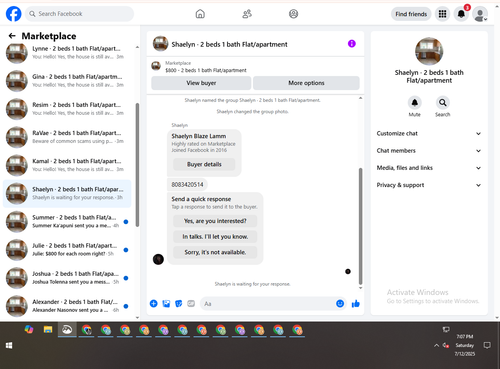Show hidden system tray icons
500x369 pixels.
[436, 346]
